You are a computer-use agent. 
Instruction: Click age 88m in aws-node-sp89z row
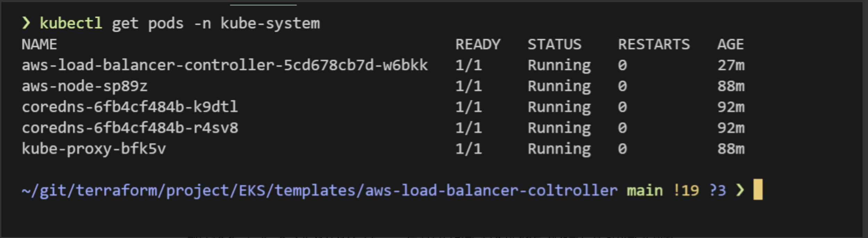(x=731, y=86)
